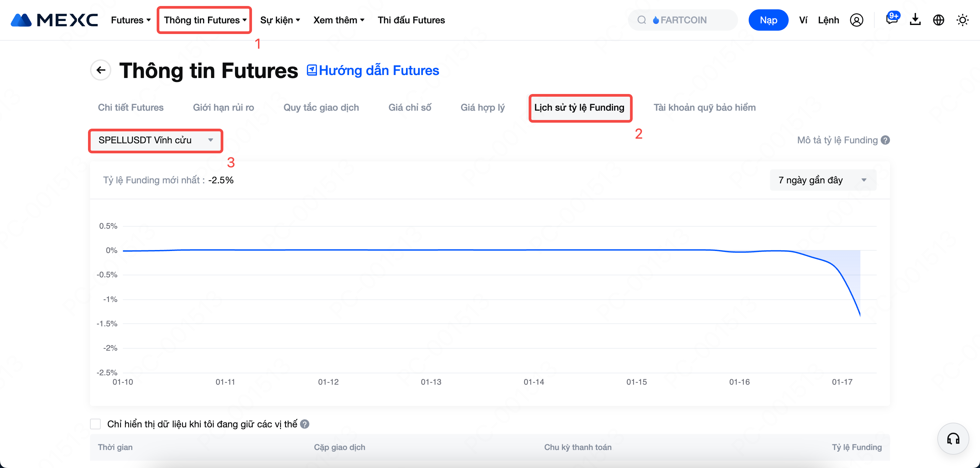Viewport: 980px width, 468px height.
Task: Click the download app icon
Action: (915, 20)
